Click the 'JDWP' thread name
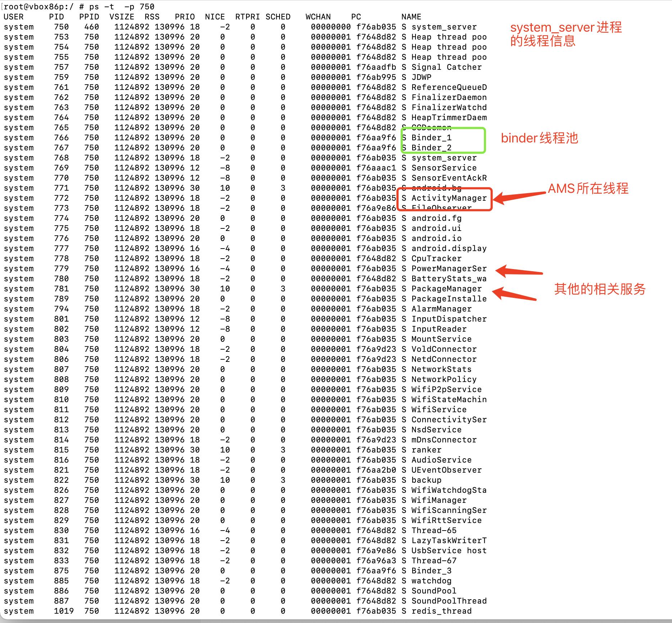This screenshot has width=672, height=623. point(421,77)
